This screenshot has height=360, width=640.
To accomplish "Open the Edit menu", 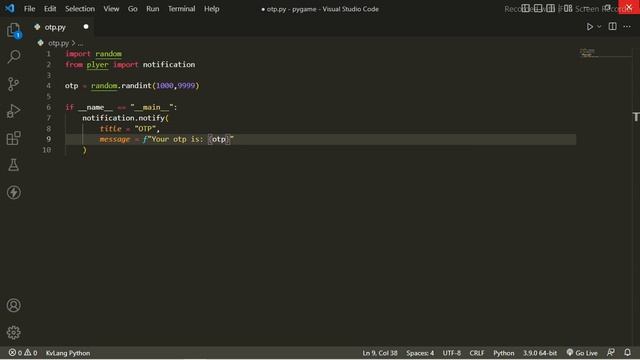I will point(50,9).
